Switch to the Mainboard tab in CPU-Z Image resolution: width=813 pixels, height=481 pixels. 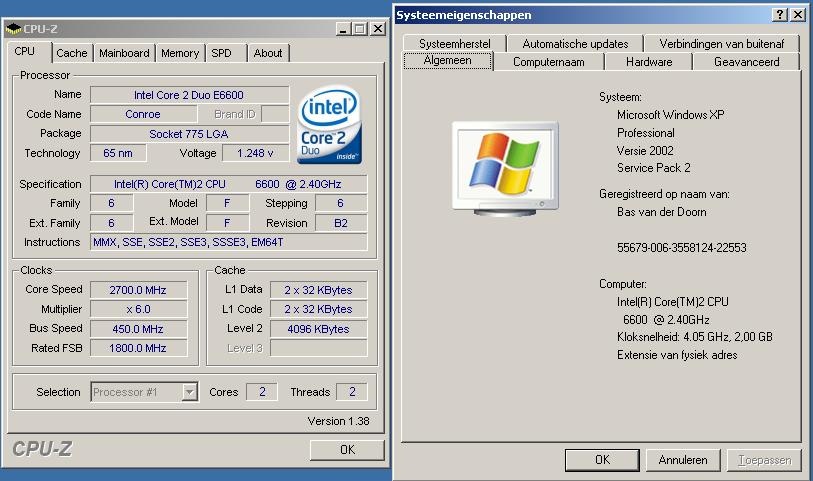pyautogui.click(x=124, y=53)
